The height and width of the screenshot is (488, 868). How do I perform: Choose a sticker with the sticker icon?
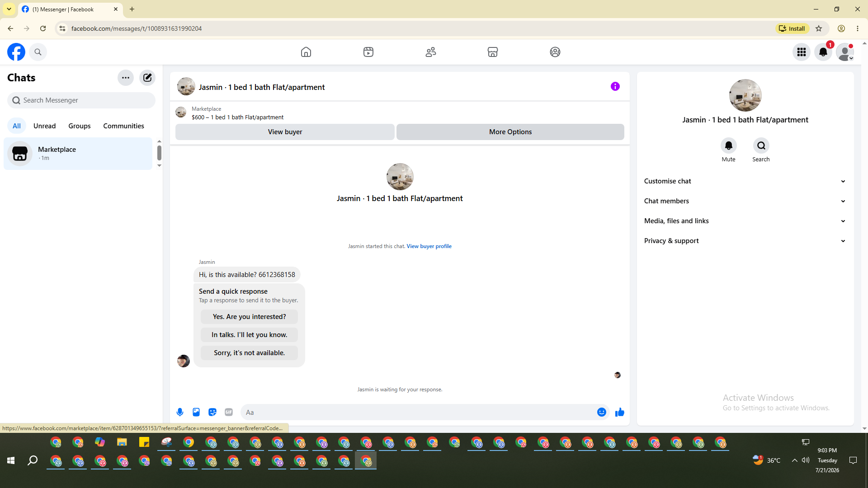click(x=212, y=412)
